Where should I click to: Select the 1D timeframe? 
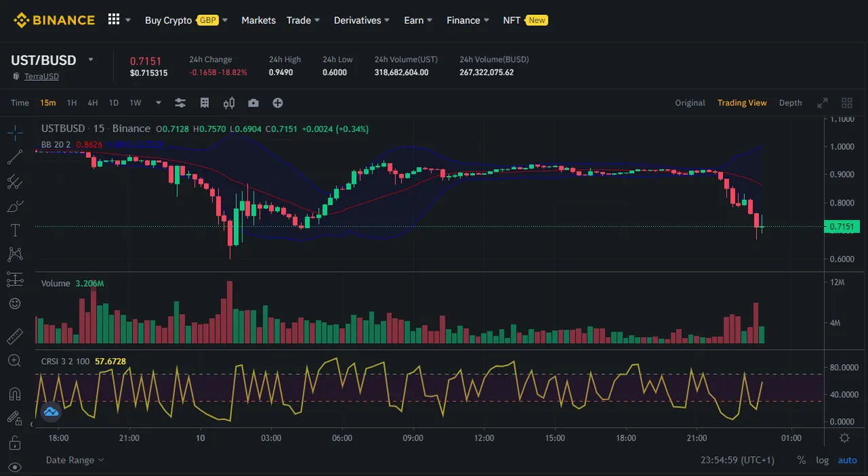coord(114,103)
